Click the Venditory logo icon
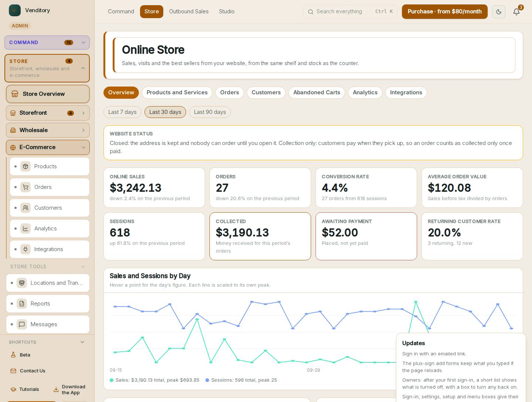This screenshot has height=402, width=532. click(x=15, y=10)
